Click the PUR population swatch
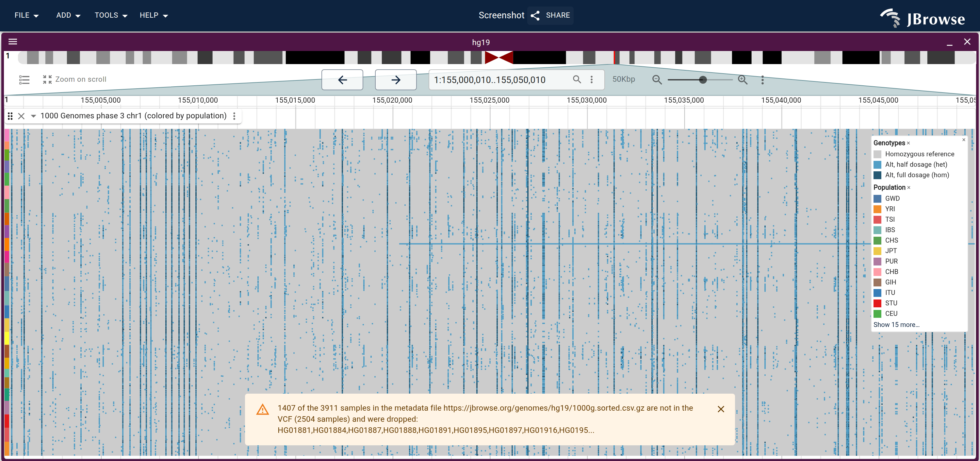The image size is (980, 461). 878,262
